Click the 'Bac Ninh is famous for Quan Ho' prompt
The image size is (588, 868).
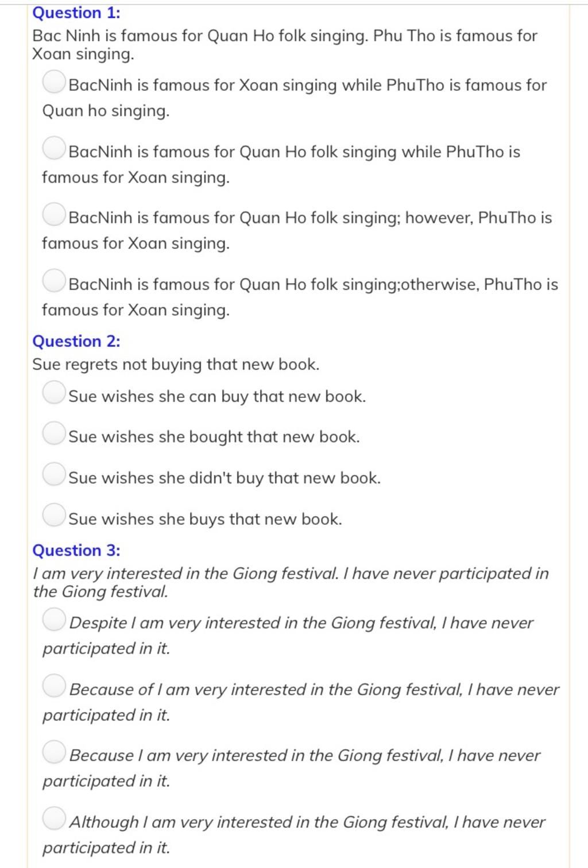click(x=285, y=45)
